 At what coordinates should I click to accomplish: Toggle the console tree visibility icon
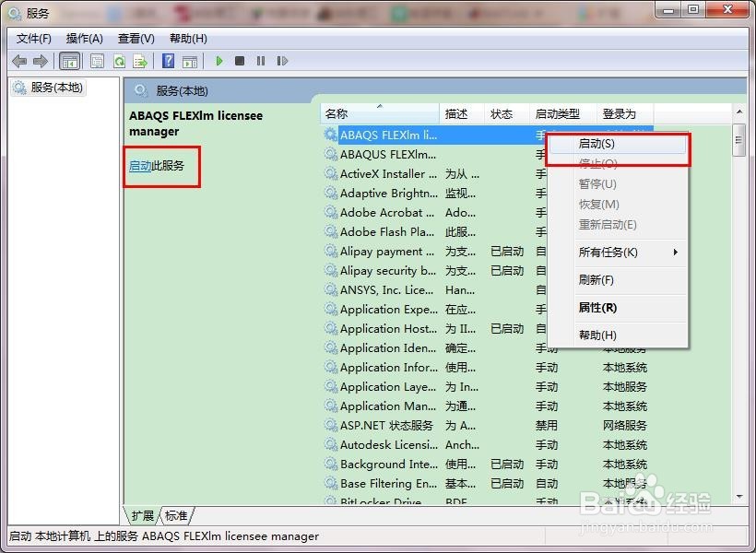(x=70, y=61)
